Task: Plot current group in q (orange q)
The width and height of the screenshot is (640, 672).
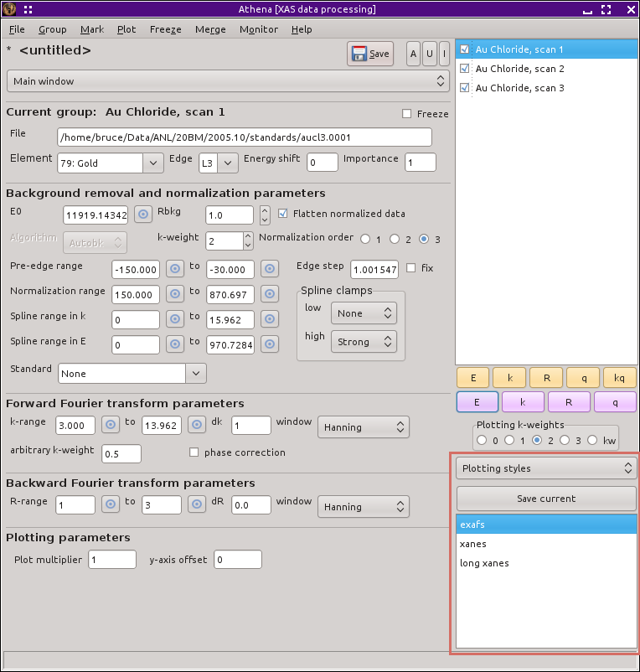Action: point(583,378)
